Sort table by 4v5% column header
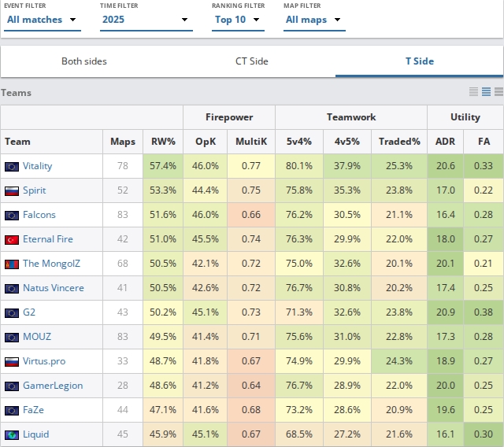This screenshot has height=447, width=504. [347, 142]
